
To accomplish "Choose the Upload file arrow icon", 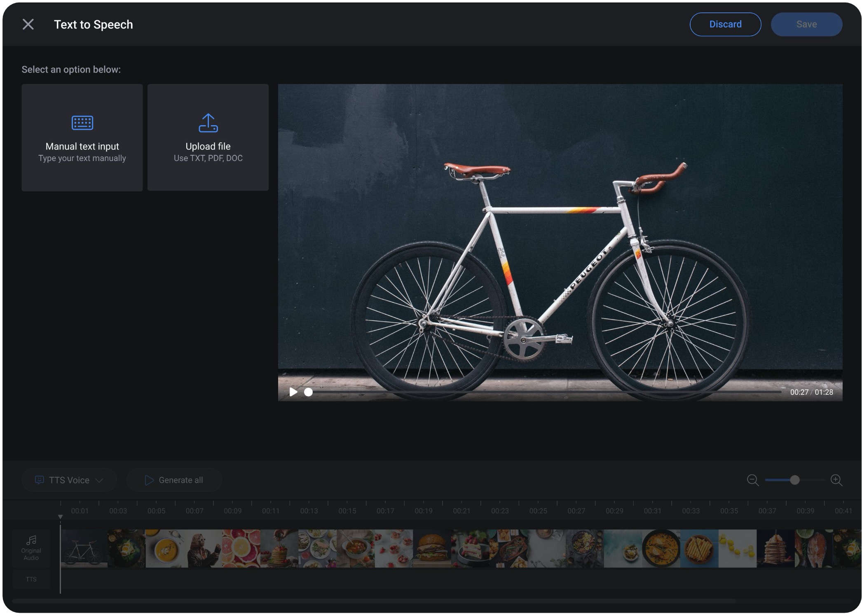I will [x=208, y=123].
